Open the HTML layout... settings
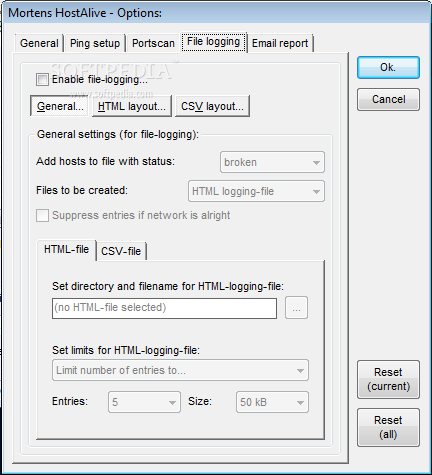The height and width of the screenshot is (475, 432). pyautogui.click(x=132, y=106)
